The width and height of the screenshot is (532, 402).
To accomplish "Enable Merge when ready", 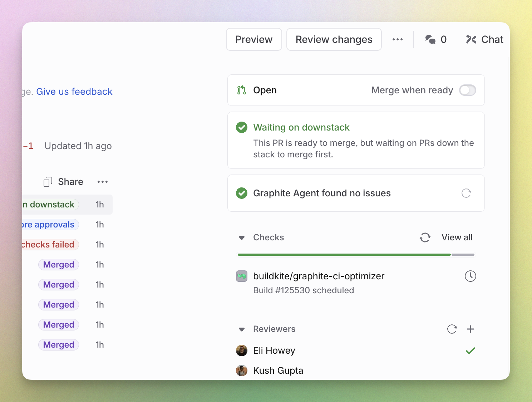I will tap(467, 90).
